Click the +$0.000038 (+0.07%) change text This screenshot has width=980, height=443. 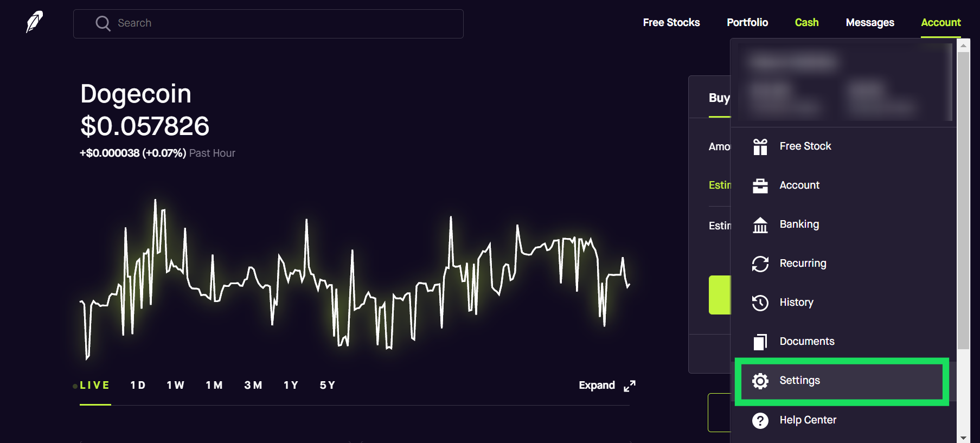click(133, 153)
